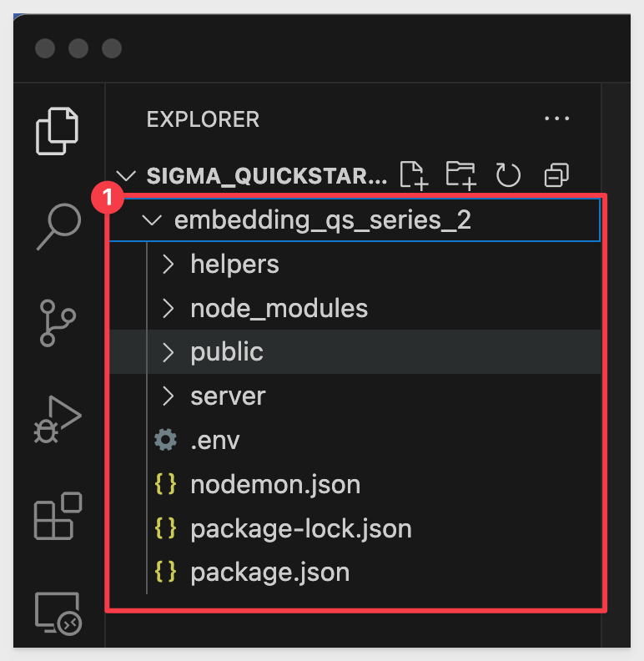This screenshot has width=644, height=661.
Task: Click the New File icon
Action: [415, 175]
